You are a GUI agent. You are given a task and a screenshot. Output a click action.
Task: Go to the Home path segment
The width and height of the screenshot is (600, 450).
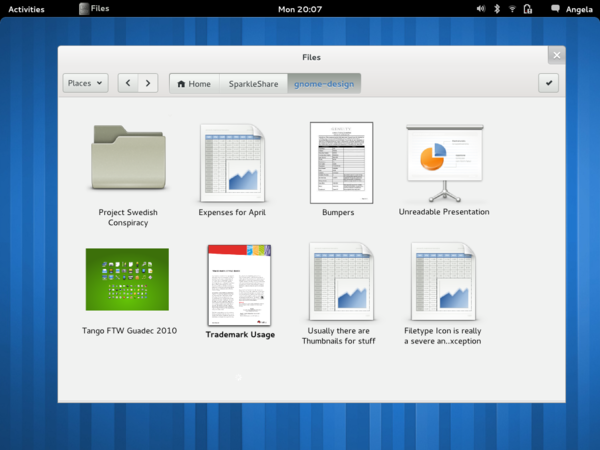(194, 84)
